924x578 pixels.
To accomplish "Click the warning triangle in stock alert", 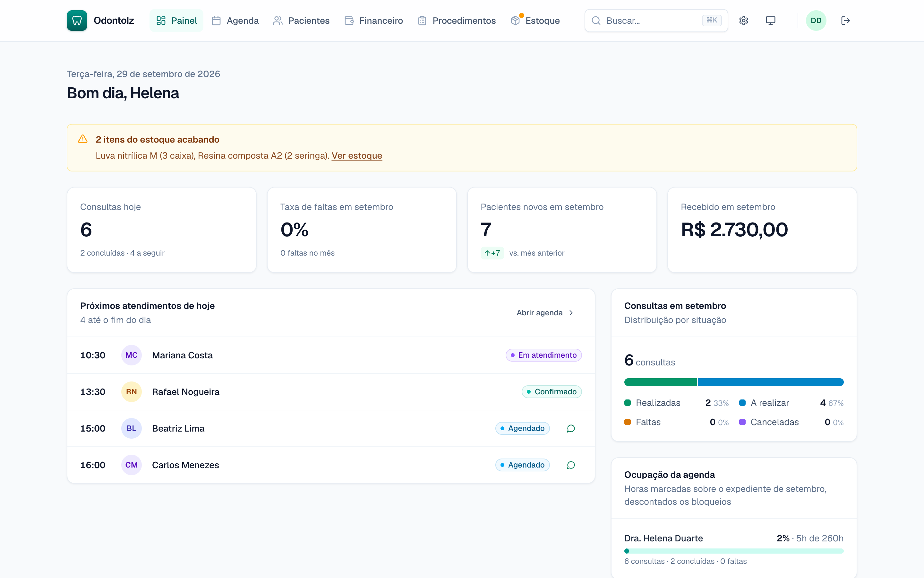I will click(83, 139).
